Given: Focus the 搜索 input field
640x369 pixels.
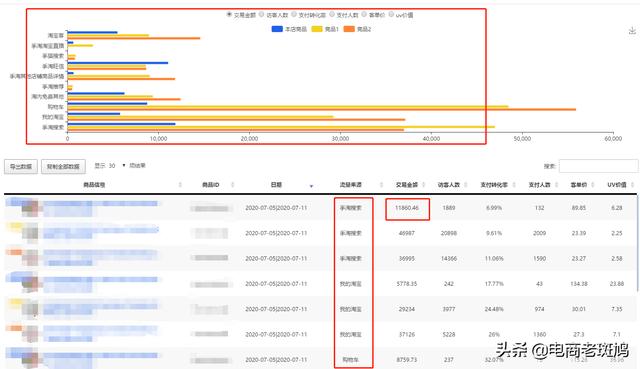Looking at the screenshot, I should click(598, 166).
